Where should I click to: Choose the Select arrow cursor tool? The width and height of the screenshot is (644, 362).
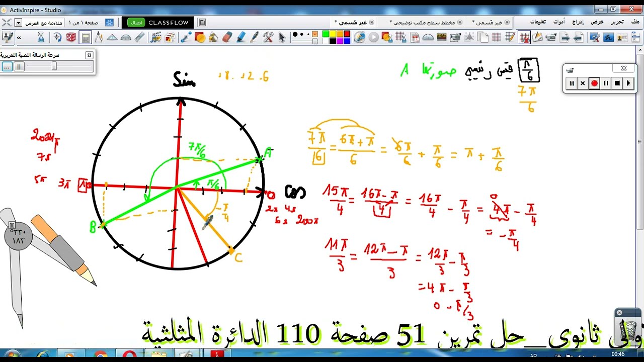[x=282, y=37]
